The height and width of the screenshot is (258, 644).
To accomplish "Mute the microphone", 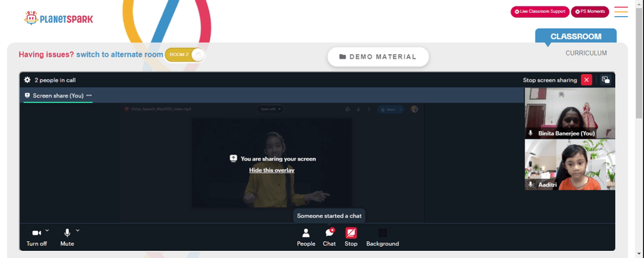I will 67,237.
